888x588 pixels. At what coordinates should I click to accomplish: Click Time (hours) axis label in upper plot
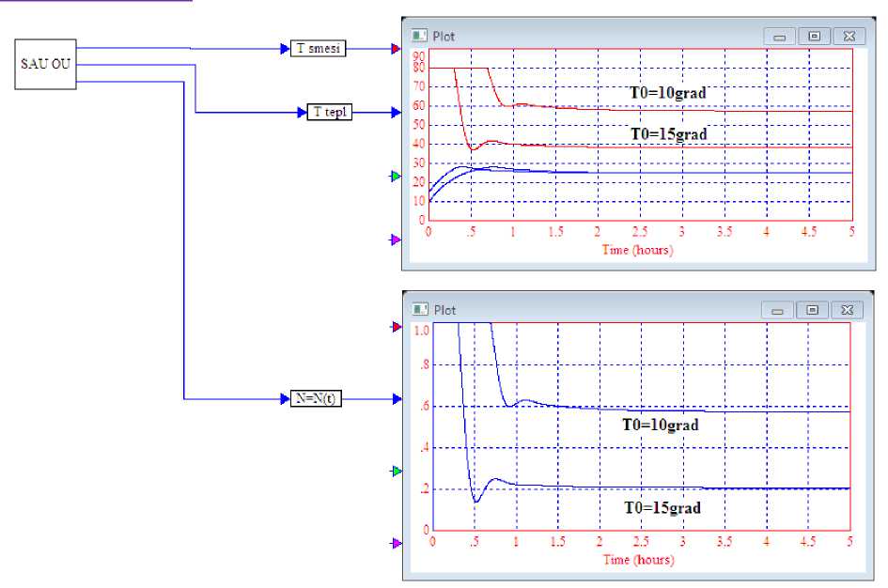pos(637,250)
